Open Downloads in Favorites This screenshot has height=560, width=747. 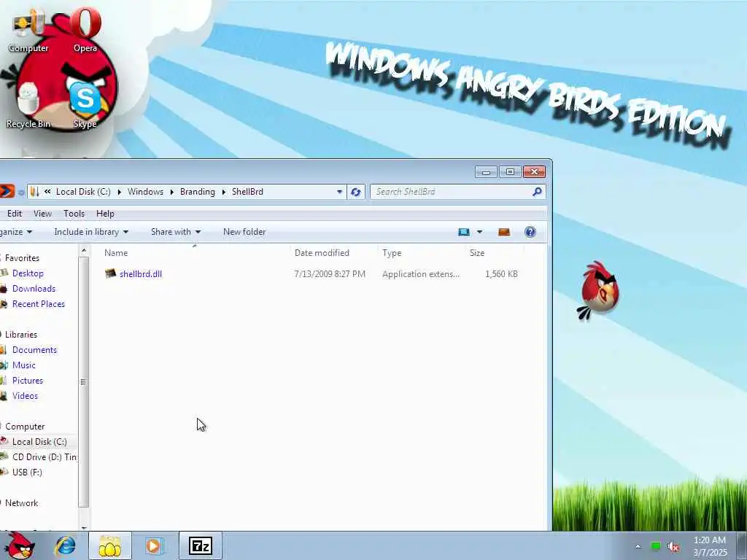34,289
